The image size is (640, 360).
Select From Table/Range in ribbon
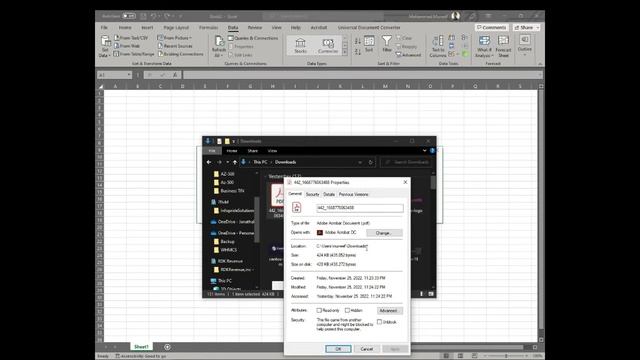coord(134,54)
